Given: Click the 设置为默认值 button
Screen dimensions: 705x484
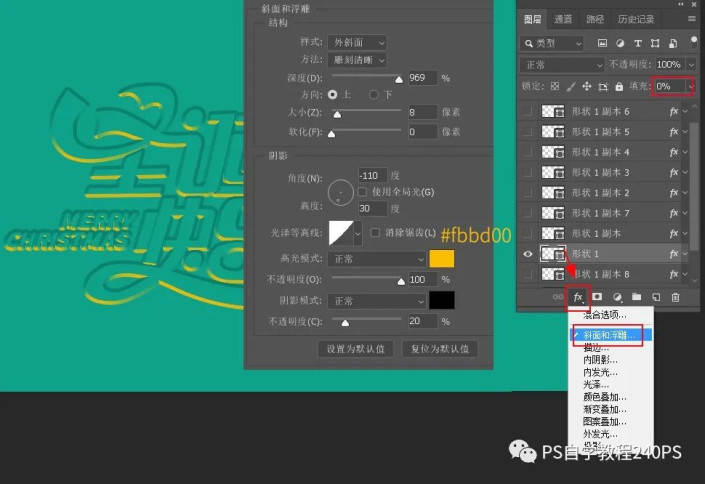Looking at the screenshot, I should (356, 349).
